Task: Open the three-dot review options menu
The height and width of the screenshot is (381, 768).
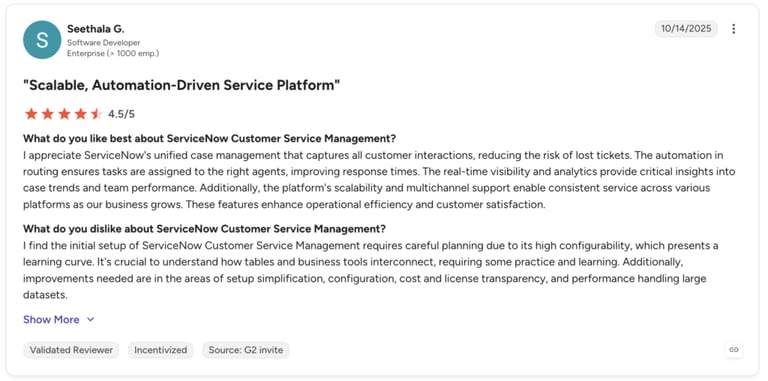Action: pyautogui.click(x=733, y=29)
